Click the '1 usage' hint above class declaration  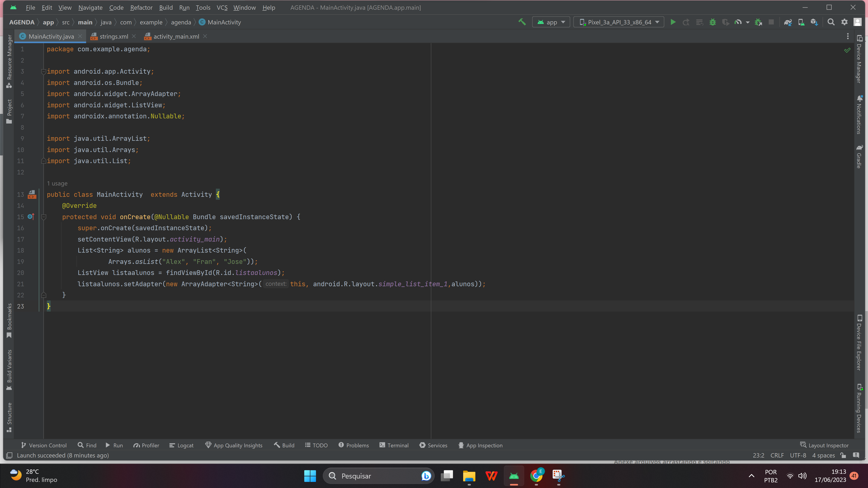(x=57, y=183)
